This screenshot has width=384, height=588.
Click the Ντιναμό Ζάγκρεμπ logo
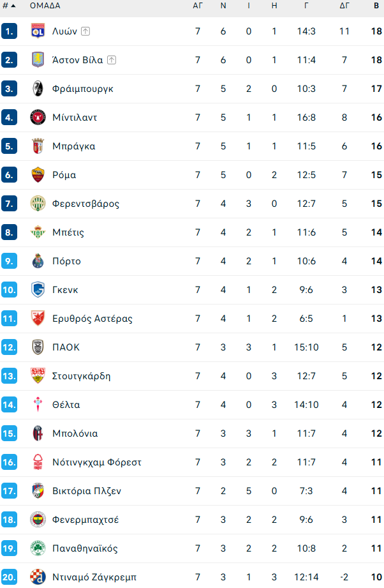pyautogui.click(x=36, y=577)
